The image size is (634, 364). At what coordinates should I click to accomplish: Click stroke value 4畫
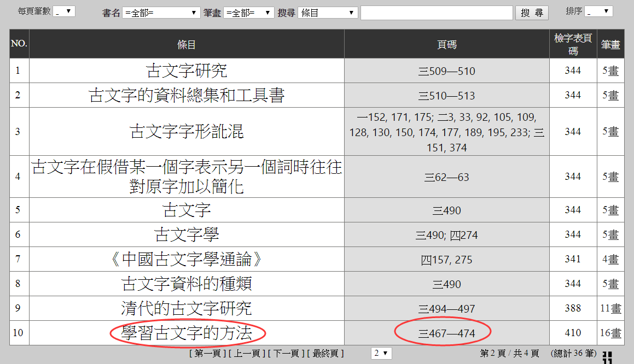[x=610, y=260]
